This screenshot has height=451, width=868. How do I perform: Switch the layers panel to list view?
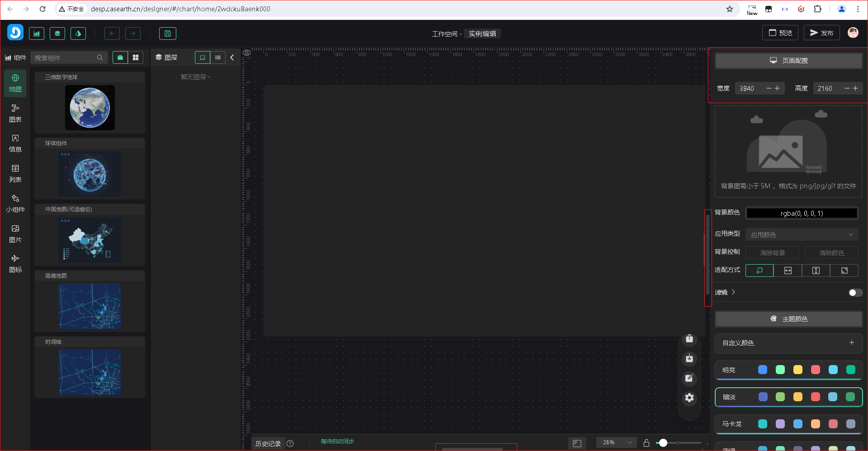click(218, 57)
